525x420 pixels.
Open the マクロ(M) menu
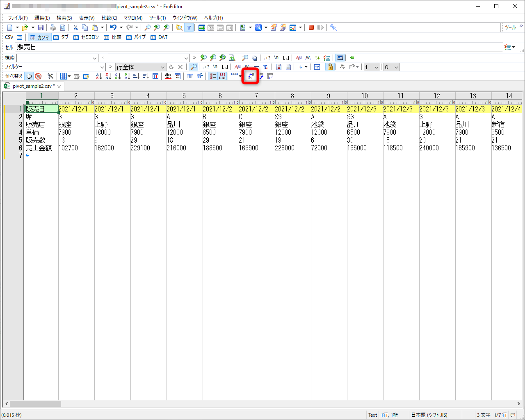133,18
